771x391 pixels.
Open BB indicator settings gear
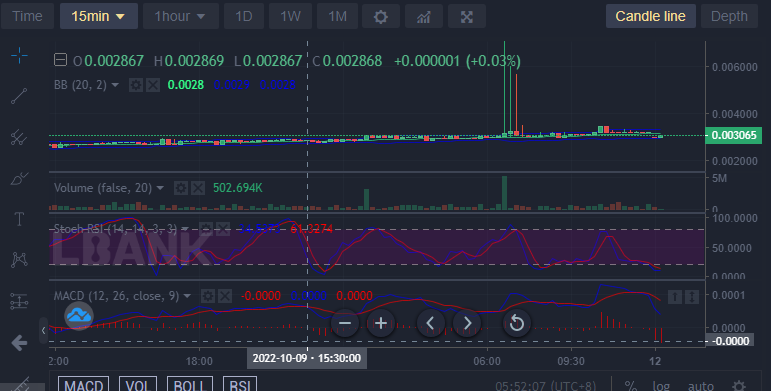[136, 85]
